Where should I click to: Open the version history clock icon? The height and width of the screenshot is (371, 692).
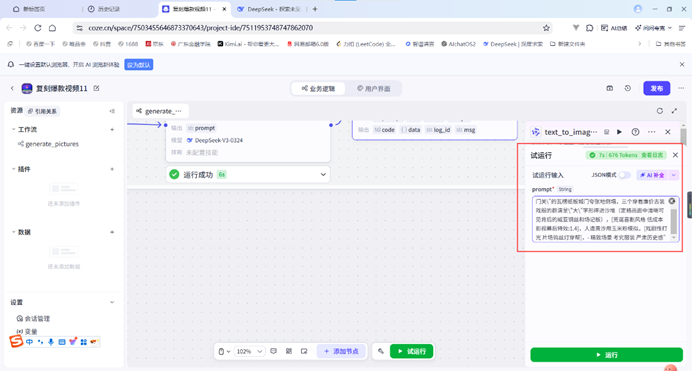tap(628, 88)
